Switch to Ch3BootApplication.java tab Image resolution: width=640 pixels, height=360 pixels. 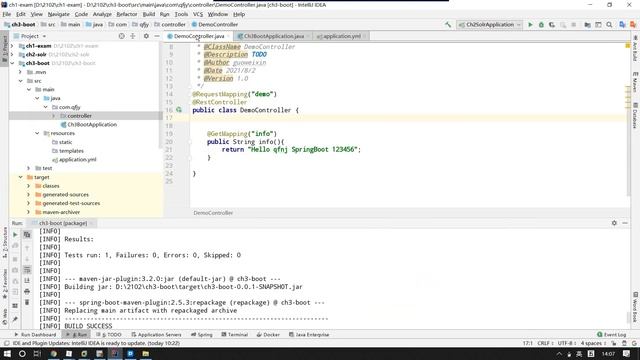[274, 36]
